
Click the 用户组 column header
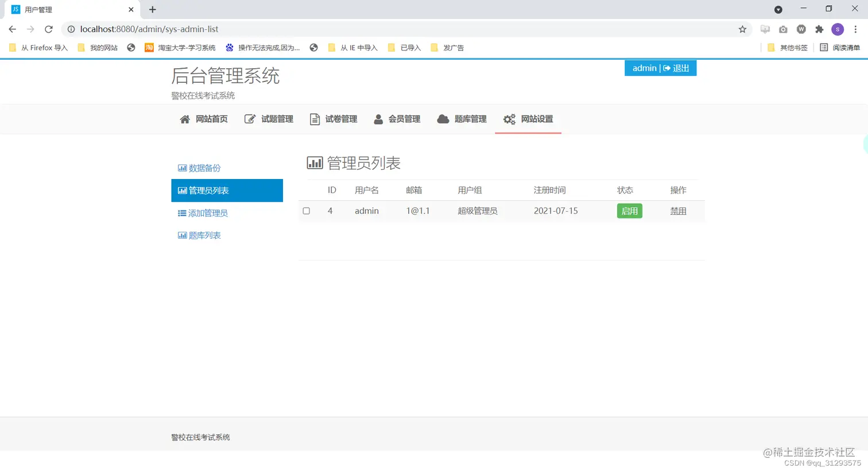click(x=470, y=190)
